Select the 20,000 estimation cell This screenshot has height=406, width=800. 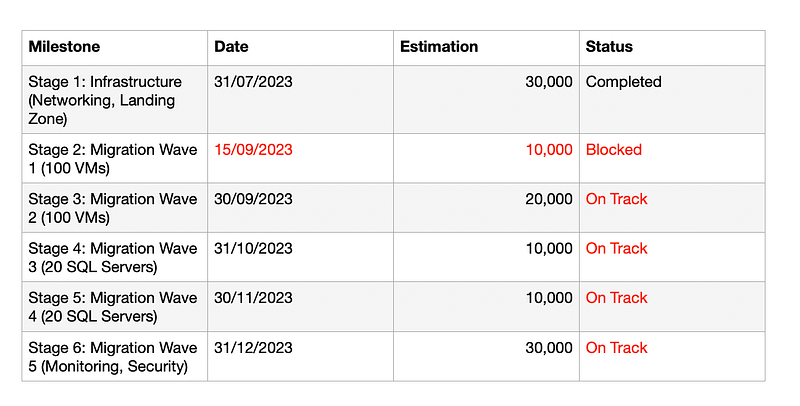pos(549,199)
